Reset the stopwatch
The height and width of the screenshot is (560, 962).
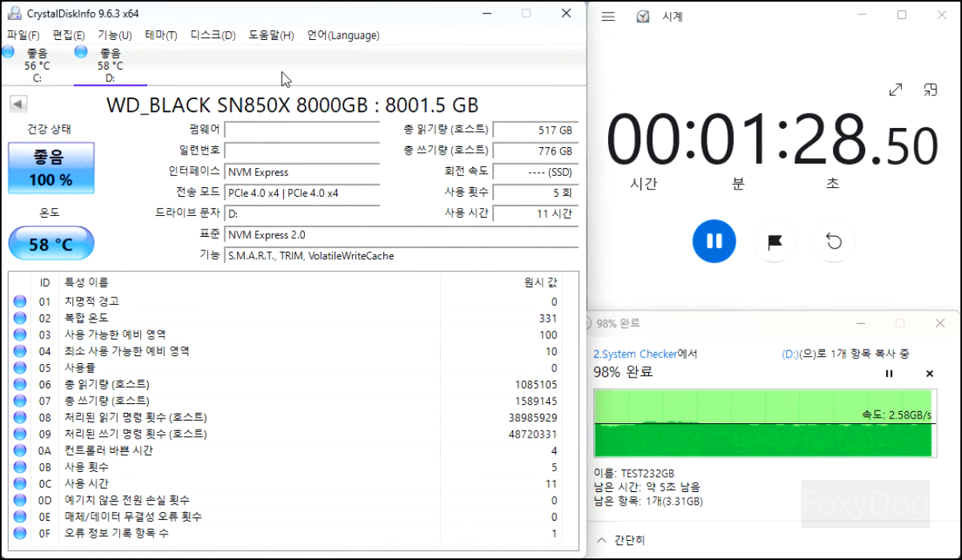click(834, 242)
